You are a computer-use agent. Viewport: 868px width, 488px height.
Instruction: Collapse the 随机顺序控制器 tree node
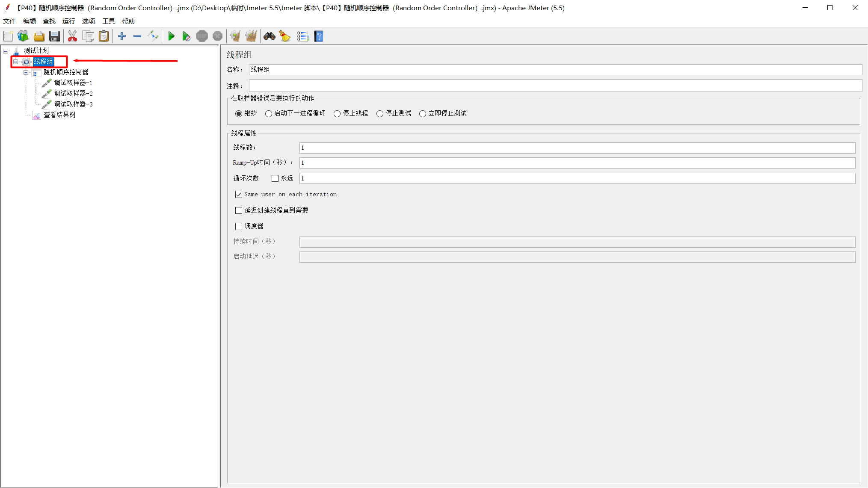[x=26, y=72]
